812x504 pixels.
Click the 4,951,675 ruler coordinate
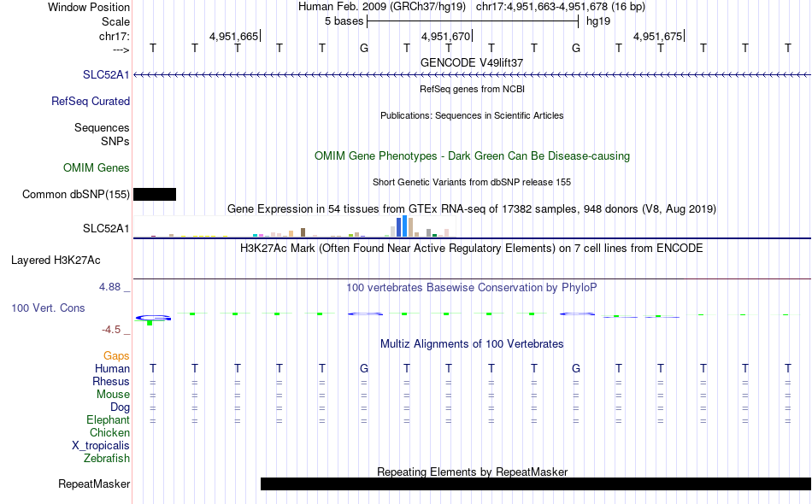pyautogui.click(x=657, y=36)
